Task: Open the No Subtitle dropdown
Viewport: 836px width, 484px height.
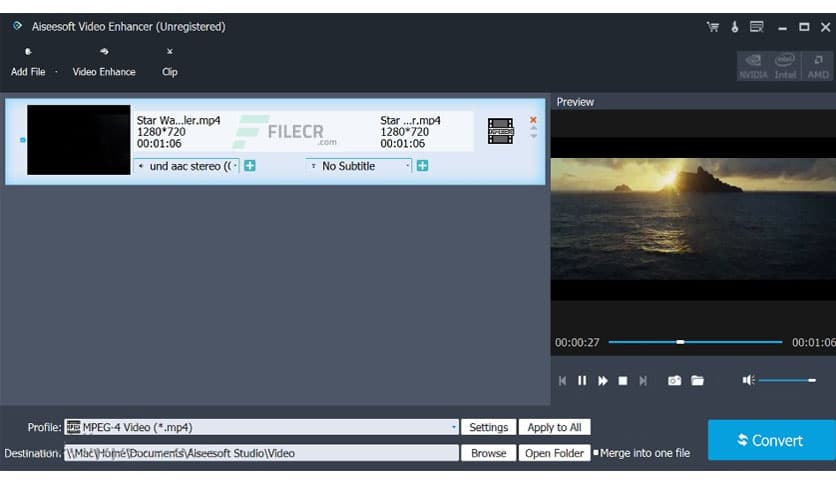Action: (358, 166)
